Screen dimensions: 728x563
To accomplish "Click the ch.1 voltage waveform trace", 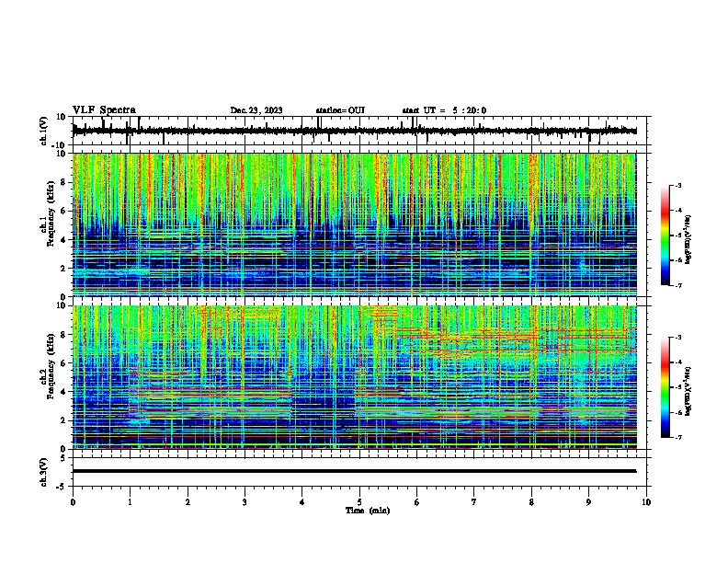I will tap(355, 131).
